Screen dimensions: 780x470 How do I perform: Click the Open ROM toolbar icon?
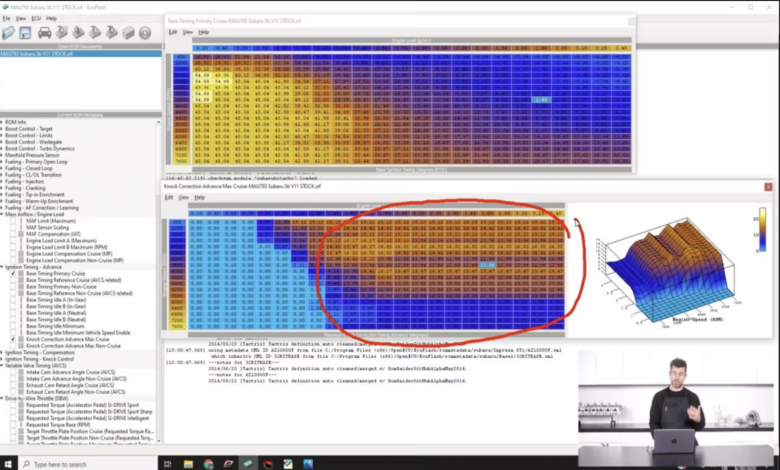point(9,33)
